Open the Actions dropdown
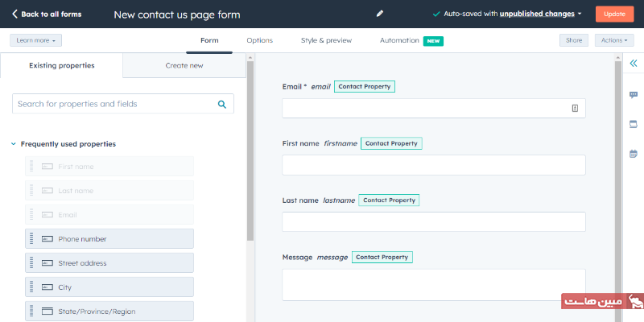The image size is (644, 322). click(x=614, y=40)
